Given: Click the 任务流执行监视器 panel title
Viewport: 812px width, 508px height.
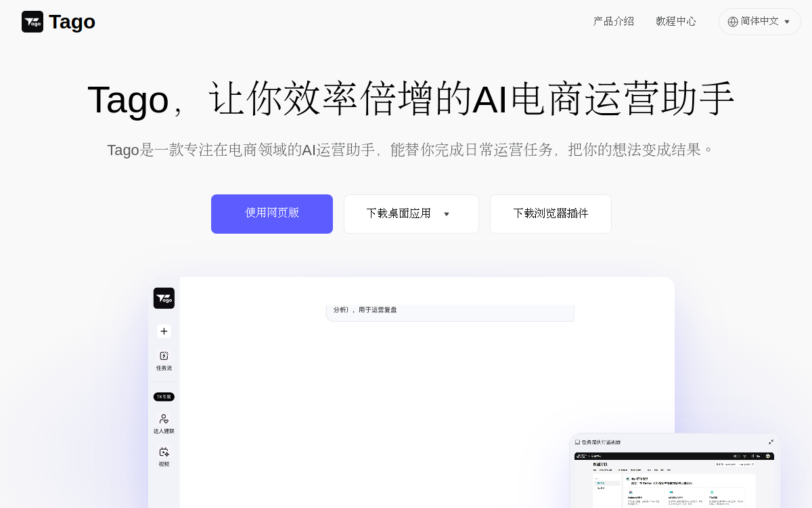Looking at the screenshot, I should click(601, 442).
